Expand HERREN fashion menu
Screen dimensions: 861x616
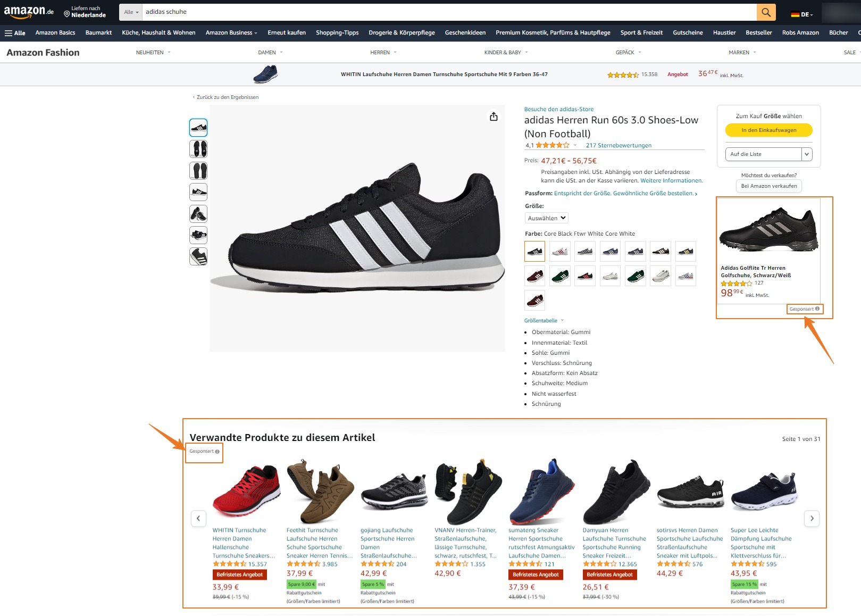pos(383,53)
